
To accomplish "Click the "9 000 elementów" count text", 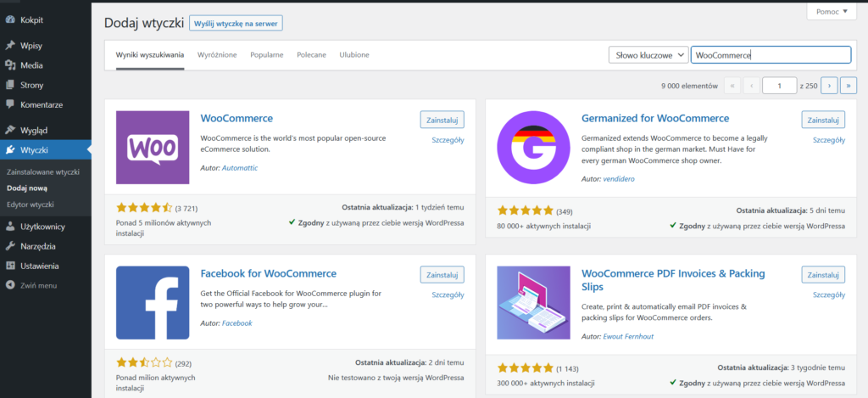I will [x=689, y=86].
